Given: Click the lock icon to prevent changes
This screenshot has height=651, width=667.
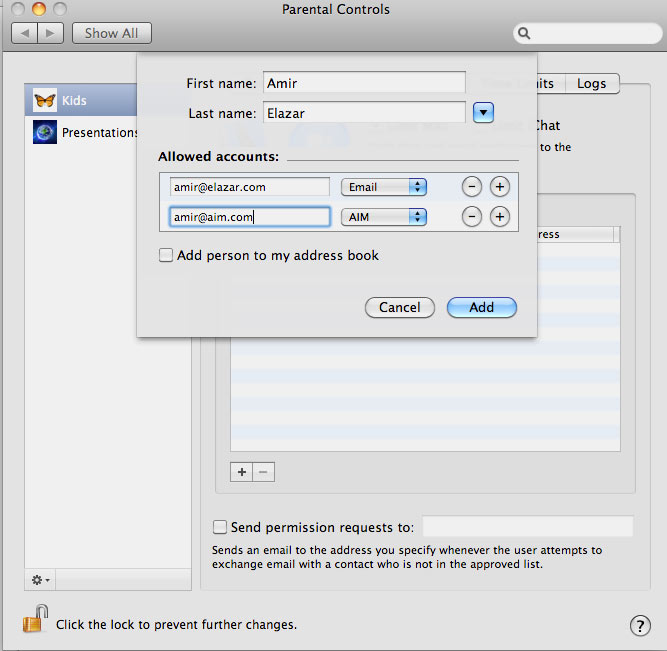Looking at the screenshot, I should 35,621.
